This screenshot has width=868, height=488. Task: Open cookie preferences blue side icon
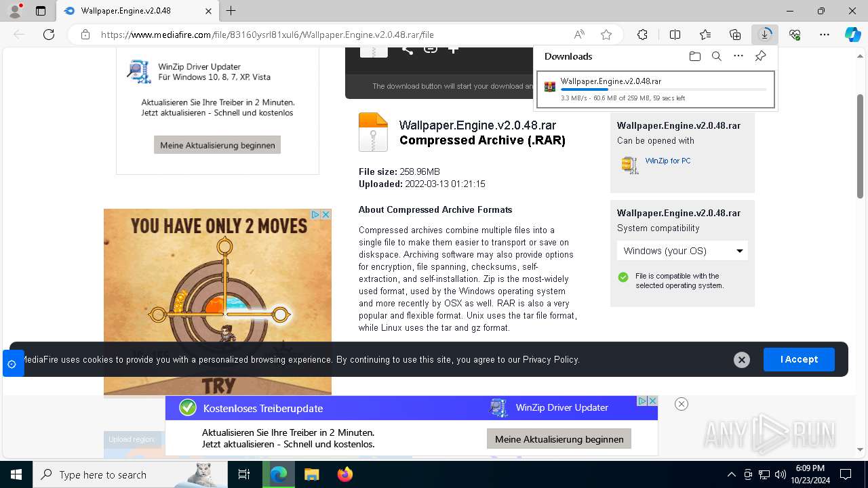point(12,364)
